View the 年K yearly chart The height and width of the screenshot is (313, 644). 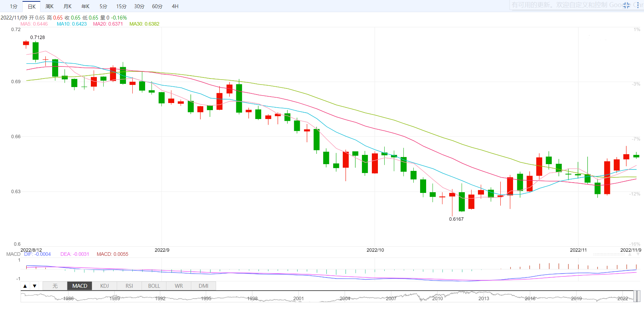point(86,6)
